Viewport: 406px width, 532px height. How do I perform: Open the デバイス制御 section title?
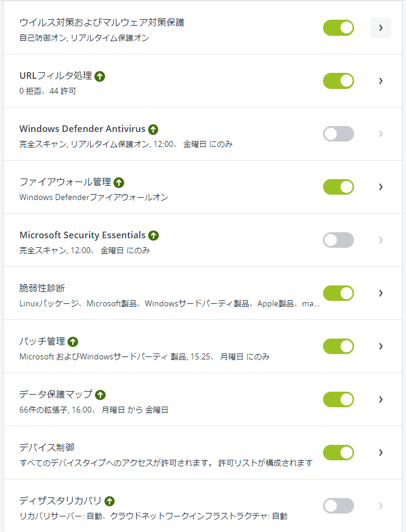(47, 448)
